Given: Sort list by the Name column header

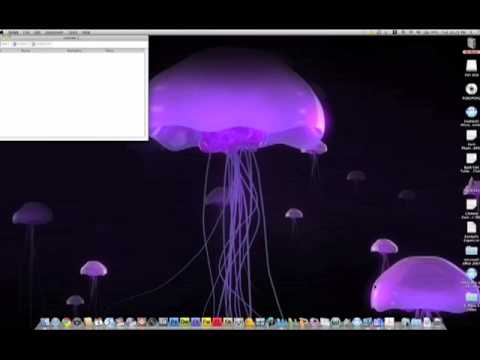Looking at the screenshot, I should pyautogui.click(x=26, y=51).
